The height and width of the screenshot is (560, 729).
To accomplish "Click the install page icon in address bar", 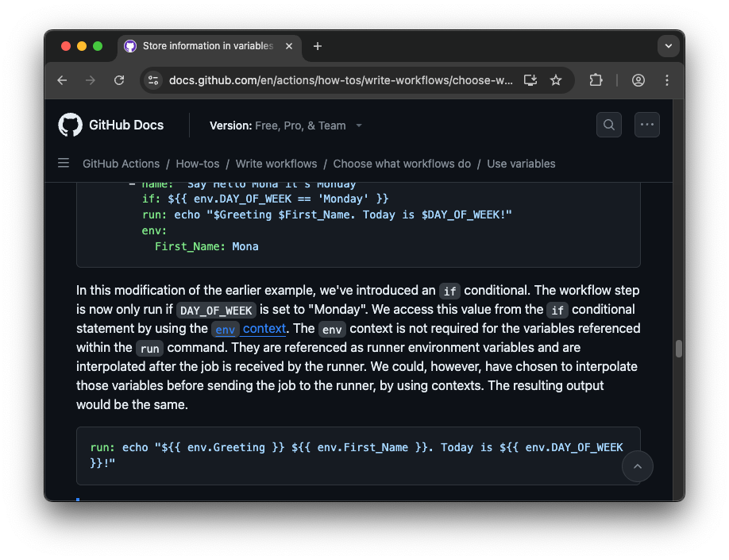I will pyautogui.click(x=530, y=80).
